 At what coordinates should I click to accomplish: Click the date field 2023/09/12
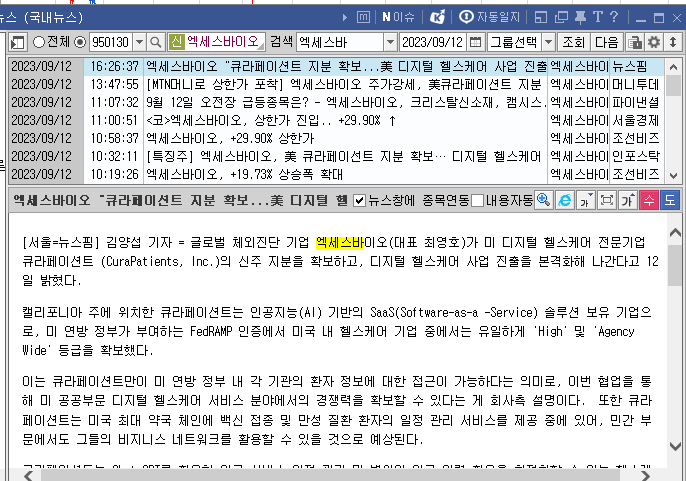[x=433, y=42]
